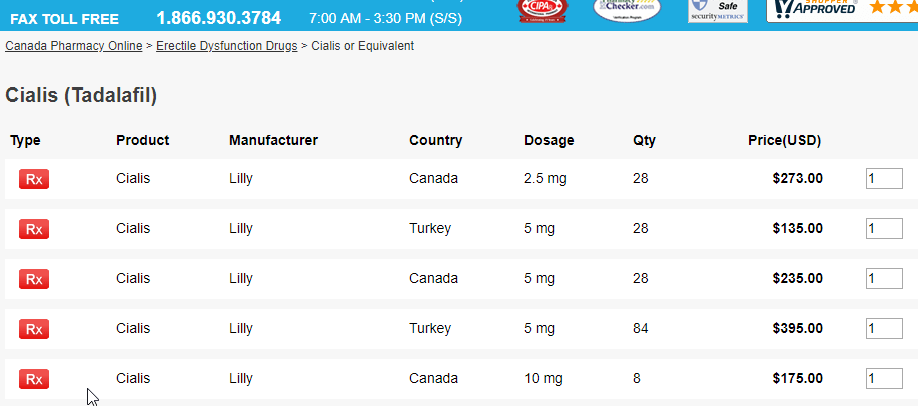Click the Cialis (Tadalafil) heading
918x406 pixels.
click(81, 95)
